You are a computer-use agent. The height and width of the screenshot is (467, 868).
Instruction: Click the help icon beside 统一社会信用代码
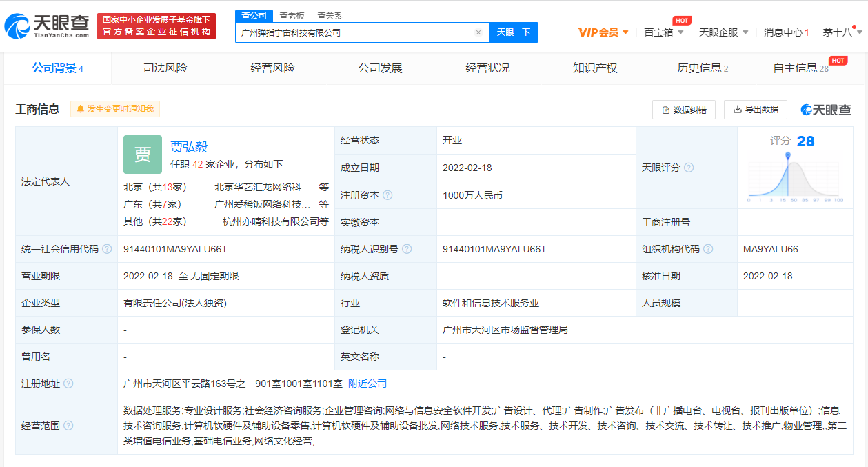coord(107,249)
